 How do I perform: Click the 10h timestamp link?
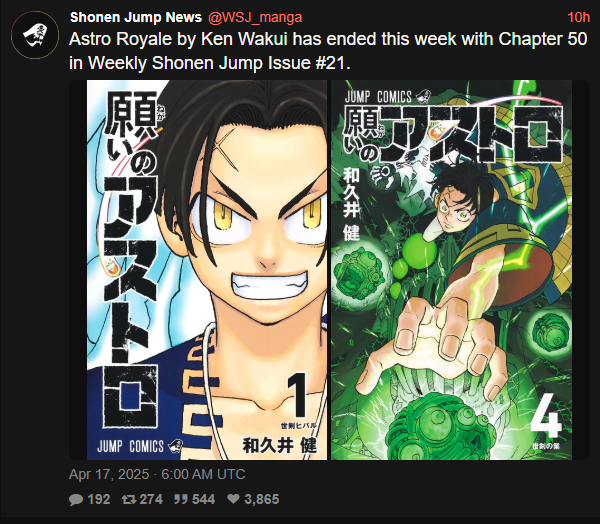[579, 17]
